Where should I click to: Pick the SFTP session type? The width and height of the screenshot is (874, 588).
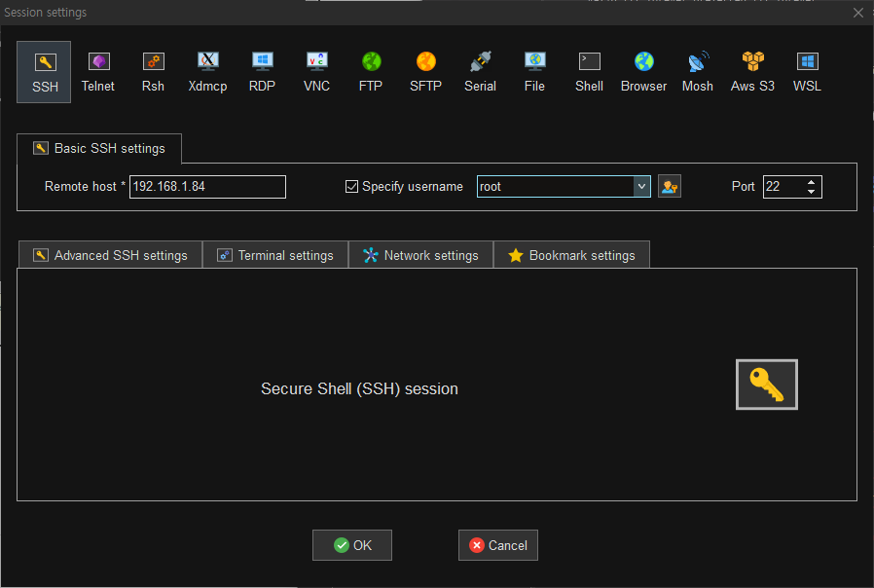tap(426, 72)
